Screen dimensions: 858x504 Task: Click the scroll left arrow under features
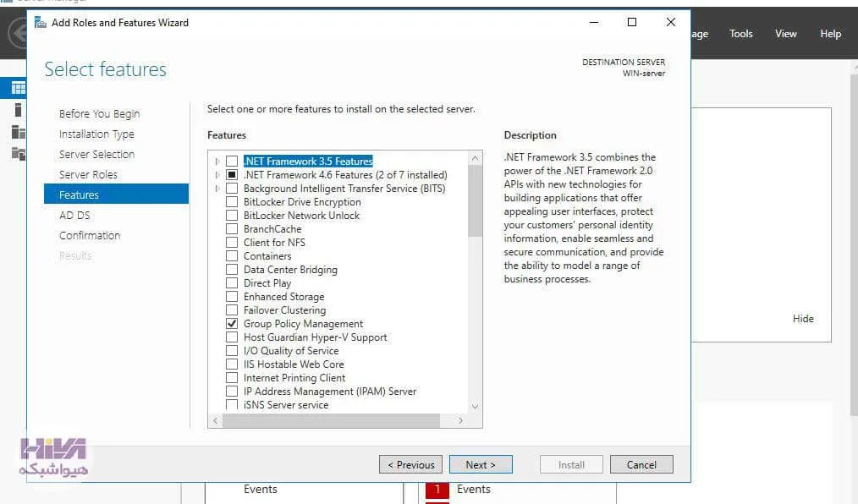pyautogui.click(x=215, y=420)
